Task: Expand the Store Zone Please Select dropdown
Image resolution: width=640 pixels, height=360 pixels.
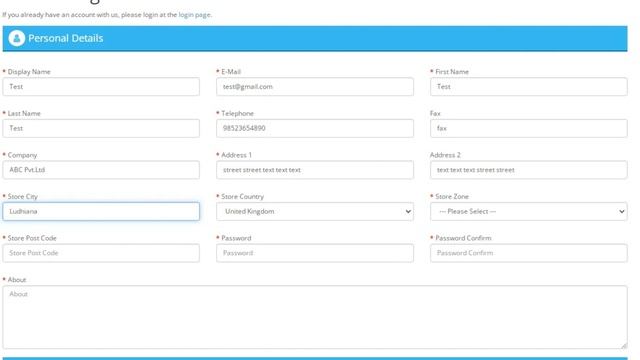Action: point(529,211)
